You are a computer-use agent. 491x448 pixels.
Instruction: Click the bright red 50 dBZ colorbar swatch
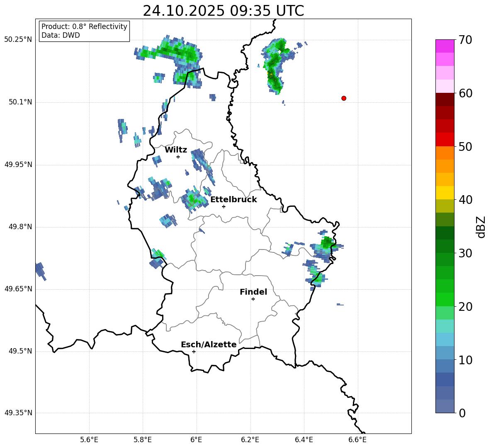(445, 139)
